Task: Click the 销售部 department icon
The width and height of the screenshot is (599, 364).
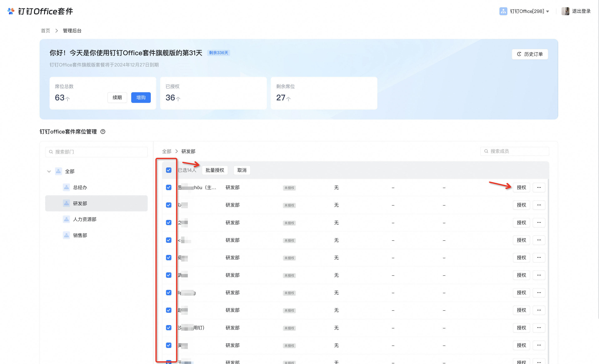Action: (x=66, y=235)
